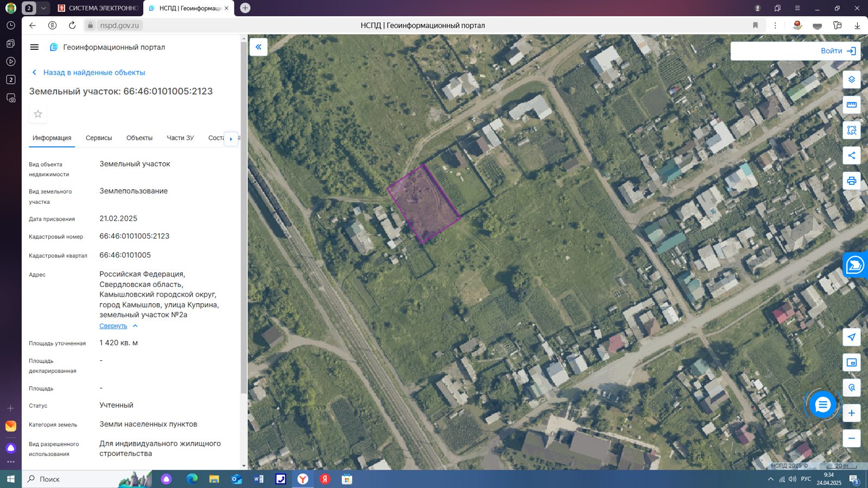Open Windows Search box in taskbar
The width and height of the screenshot is (868, 488).
click(x=76, y=479)
